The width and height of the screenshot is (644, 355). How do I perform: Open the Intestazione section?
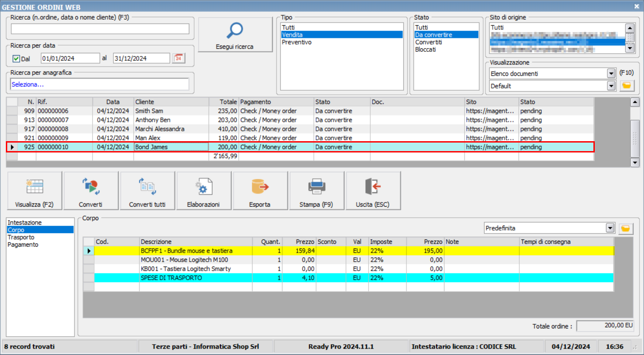(x=40, y=222)
